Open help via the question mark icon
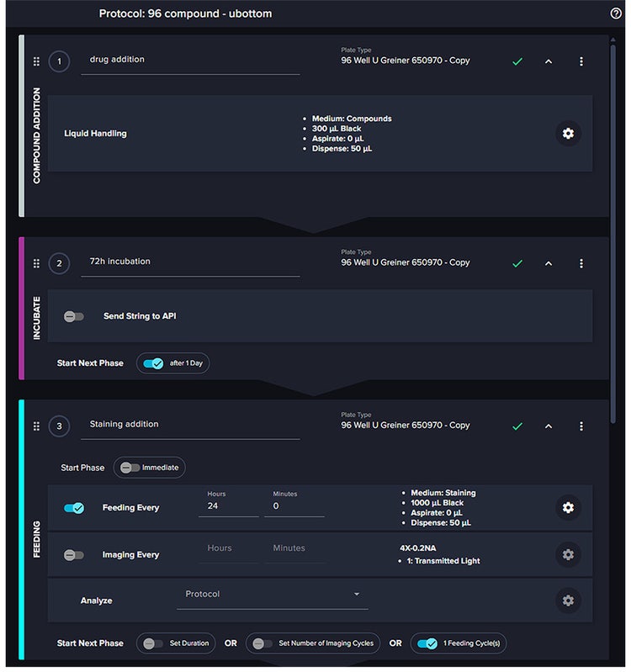Image resolution: width=631 pixels, height=672 pixels. coord(616,13)
